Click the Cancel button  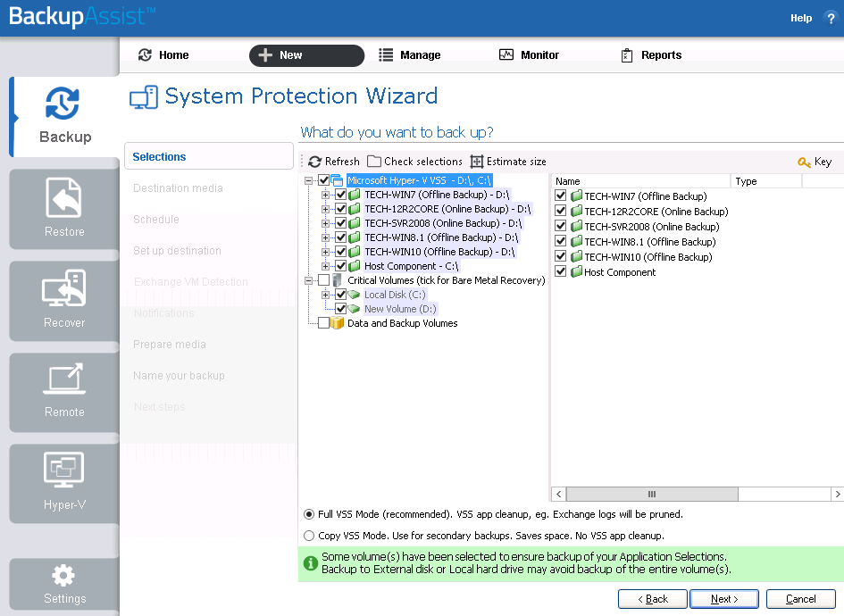pyautogui.click(x=800, y=599)
